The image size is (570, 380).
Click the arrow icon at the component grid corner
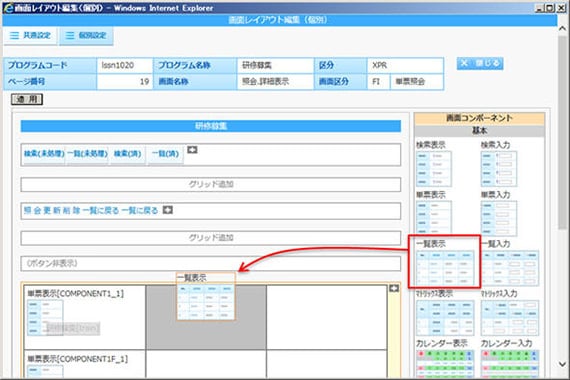[394, 288]
